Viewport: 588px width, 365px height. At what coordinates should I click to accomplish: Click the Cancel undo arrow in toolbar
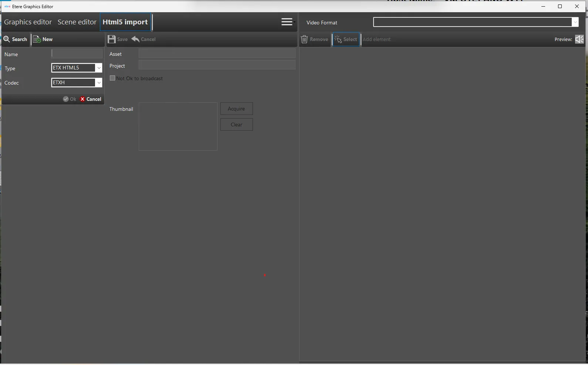[x=136, y=39]
